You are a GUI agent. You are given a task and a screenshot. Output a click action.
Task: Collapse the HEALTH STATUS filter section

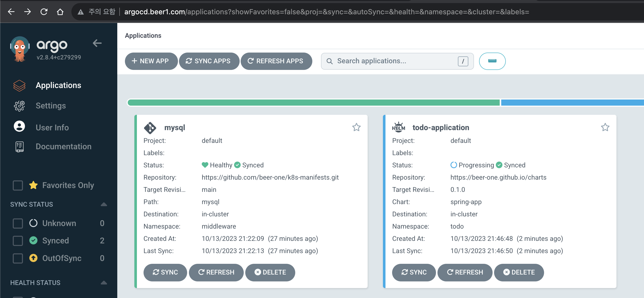104,283
